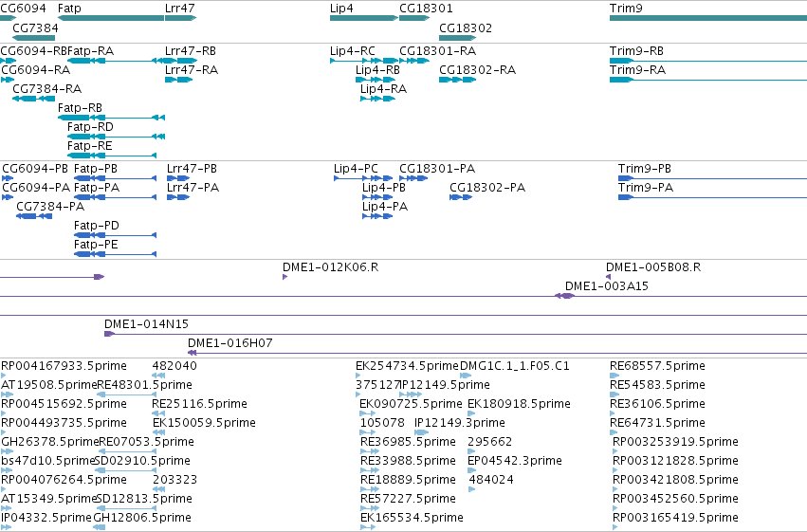The image size is (807, 532).
Task: Choose protein Lip4-PB
Action: click(x=384, y=188)
